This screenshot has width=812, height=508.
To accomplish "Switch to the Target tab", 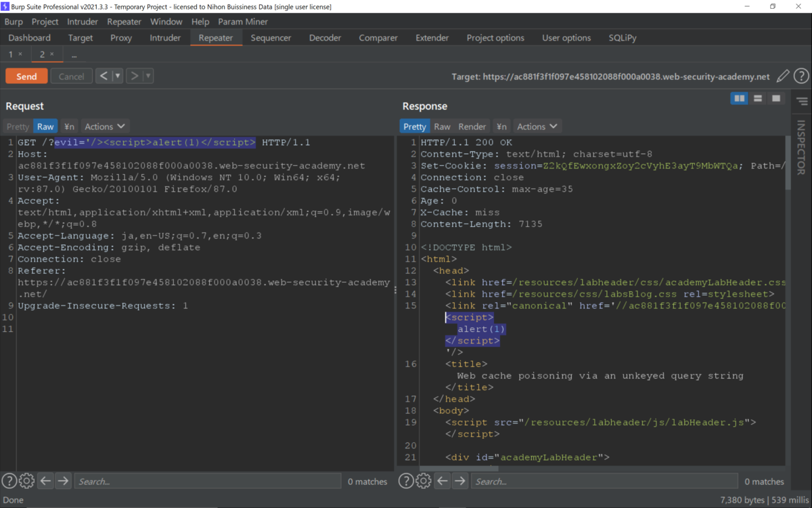I will tap(81, 38).
